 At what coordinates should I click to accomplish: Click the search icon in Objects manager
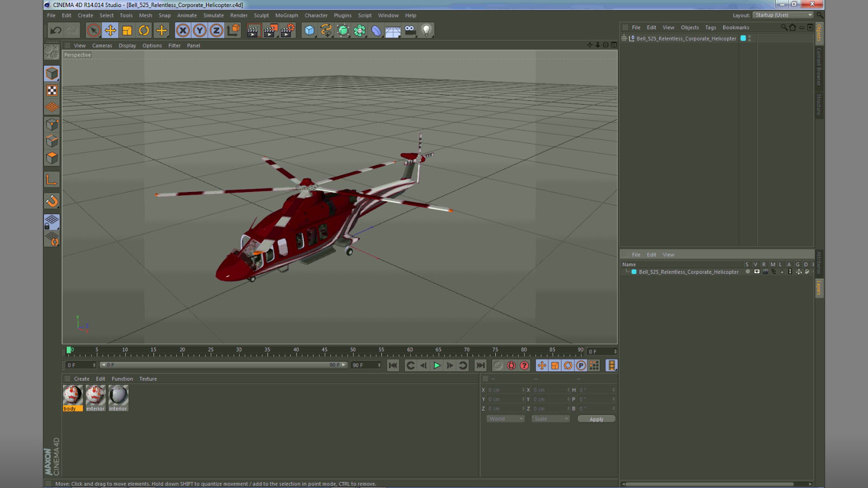784,27
